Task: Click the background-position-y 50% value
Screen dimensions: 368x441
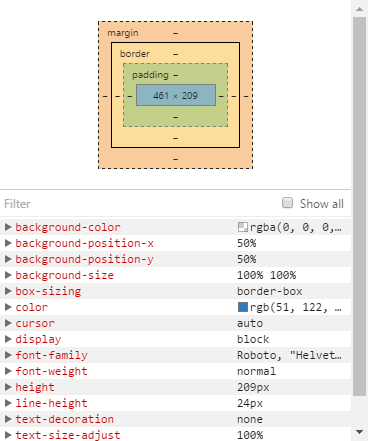Action: pyautogui.click(x=247, y=259)
